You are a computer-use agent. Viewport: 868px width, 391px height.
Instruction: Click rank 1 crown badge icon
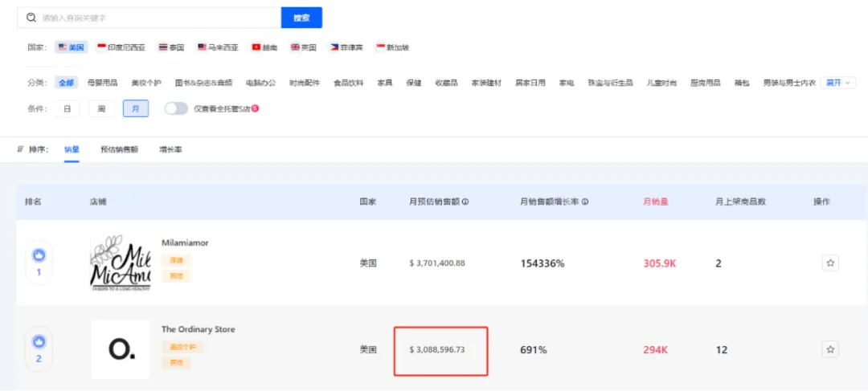coord(39,255)
